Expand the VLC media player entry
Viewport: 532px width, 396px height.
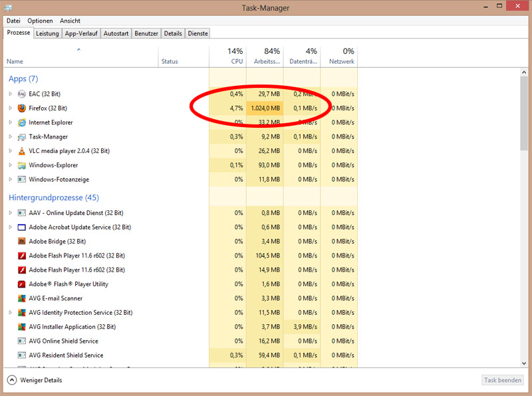10,151
